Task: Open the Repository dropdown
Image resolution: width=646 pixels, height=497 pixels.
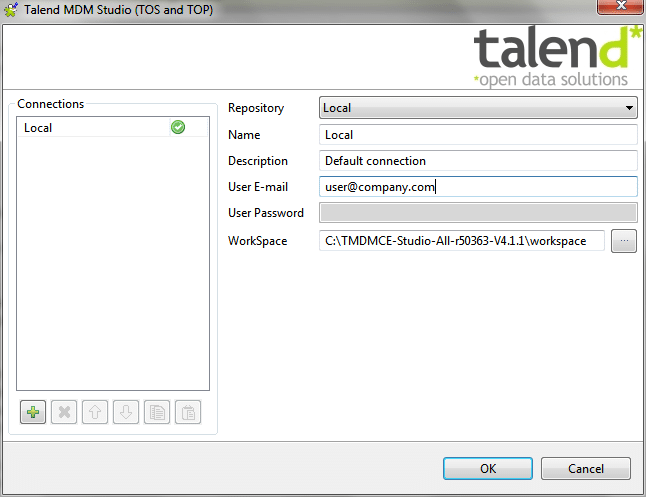Action: coord(478,108)
